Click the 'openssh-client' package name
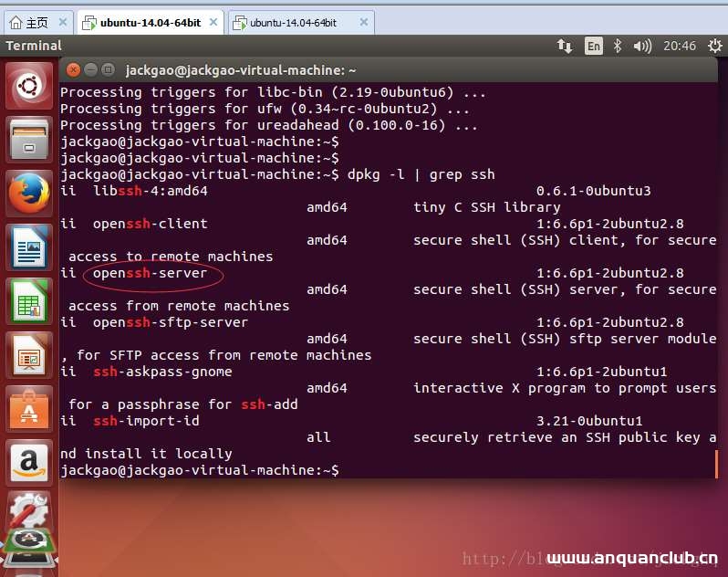Viewport: 728px width, 577px height. [x=151, y=224]
